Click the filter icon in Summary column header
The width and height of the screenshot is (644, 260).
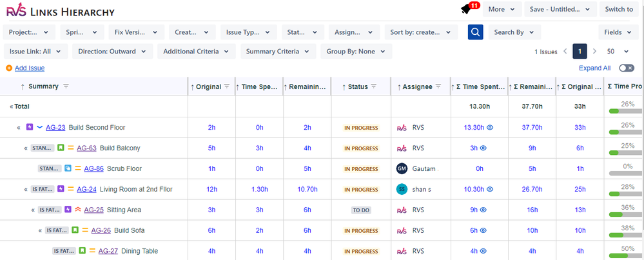66,86
